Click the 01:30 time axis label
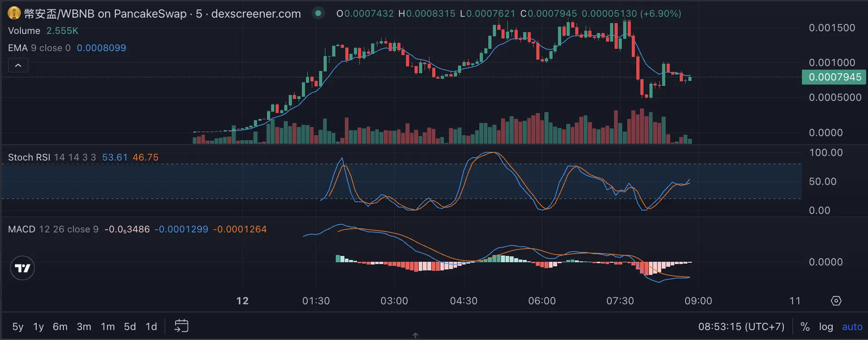Screen dimensions: 868x340 point(316,301)
